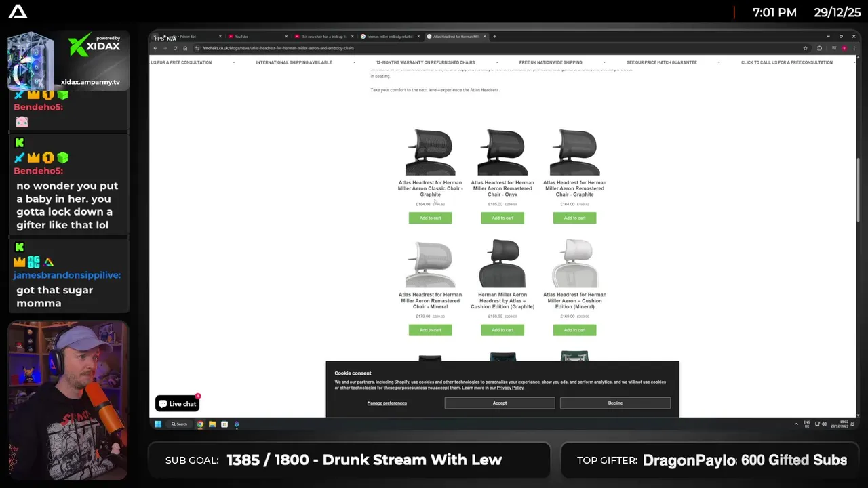Go to browser home icon

tap(185, 48)
